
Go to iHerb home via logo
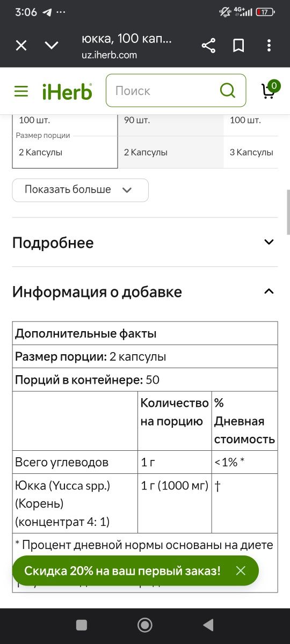tap(67, 91)
